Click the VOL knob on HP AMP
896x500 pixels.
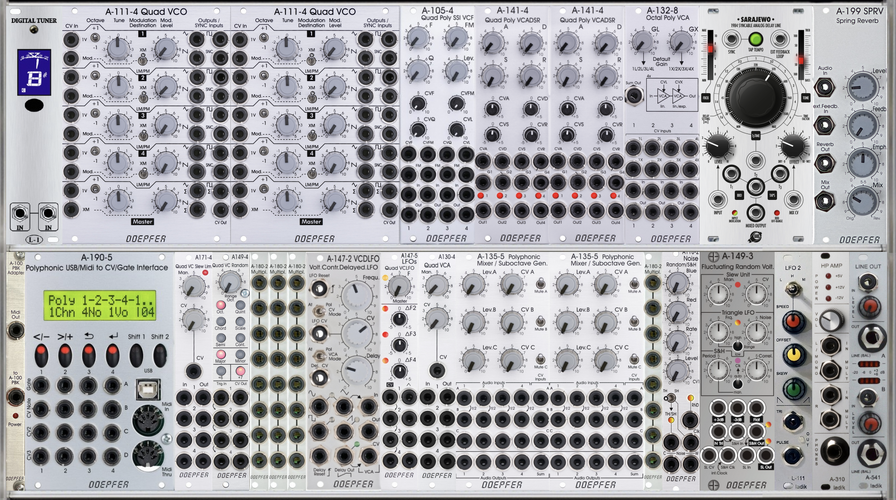(x=831, y=322)
